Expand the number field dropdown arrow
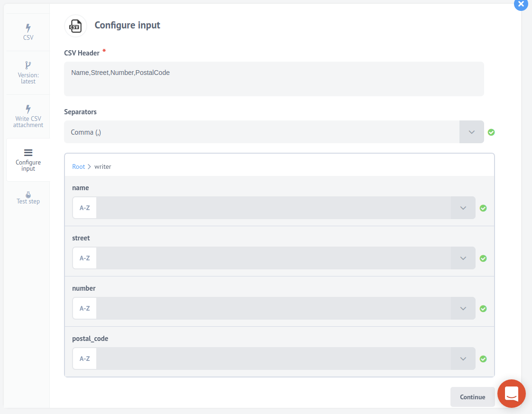532x414 pixels. point(463,308)
